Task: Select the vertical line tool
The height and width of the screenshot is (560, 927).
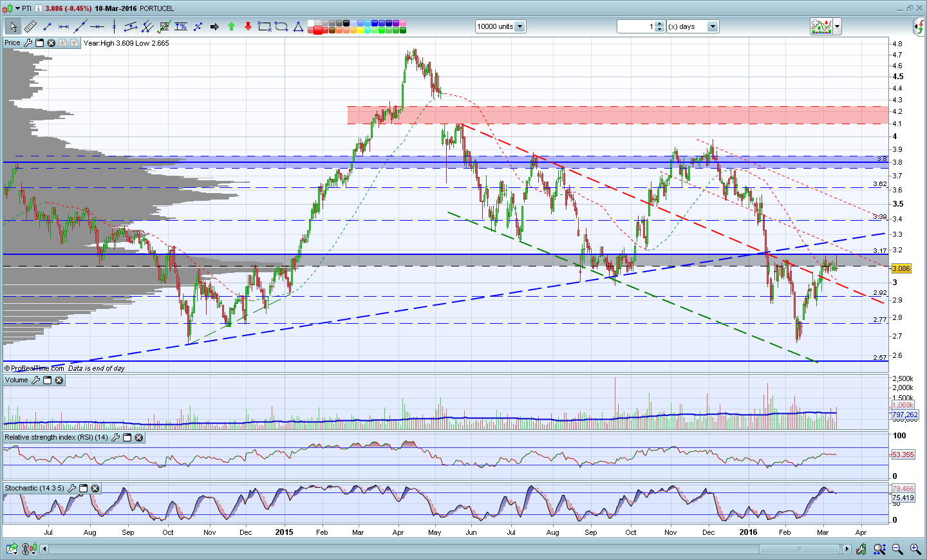Action: pyautogui.click(x=114, y=26)
